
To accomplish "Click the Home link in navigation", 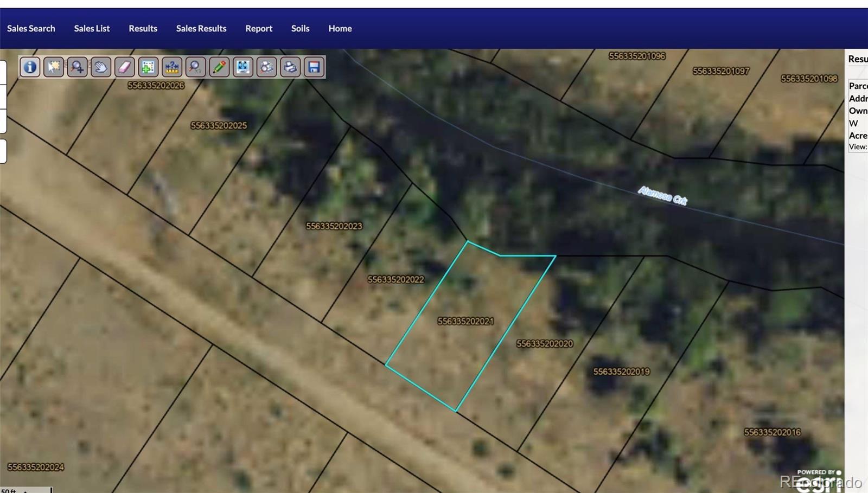I will pos(340,28).
